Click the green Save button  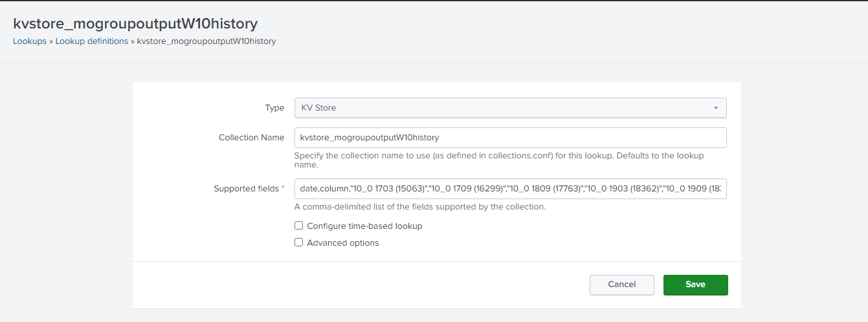tap(696, 284)
